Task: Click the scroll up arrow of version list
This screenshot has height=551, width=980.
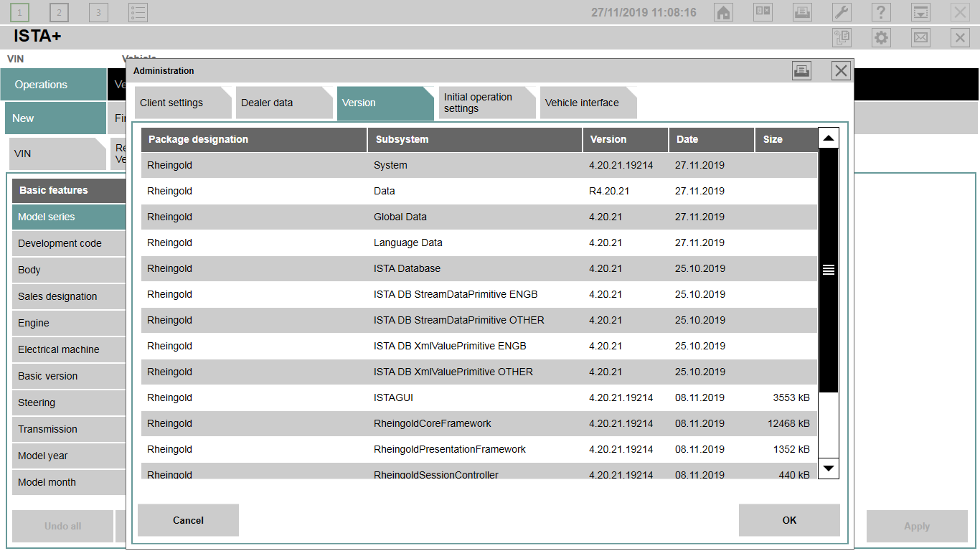Action: [x=829, y=138]
